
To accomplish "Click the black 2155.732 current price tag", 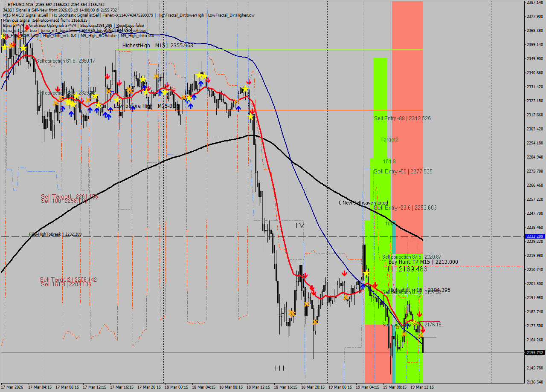I will [534, 353].
